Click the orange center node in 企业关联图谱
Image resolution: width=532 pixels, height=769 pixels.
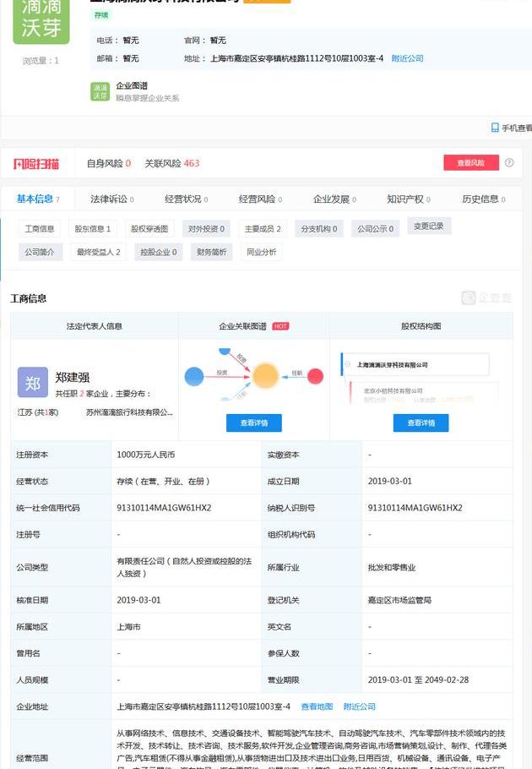265,375
